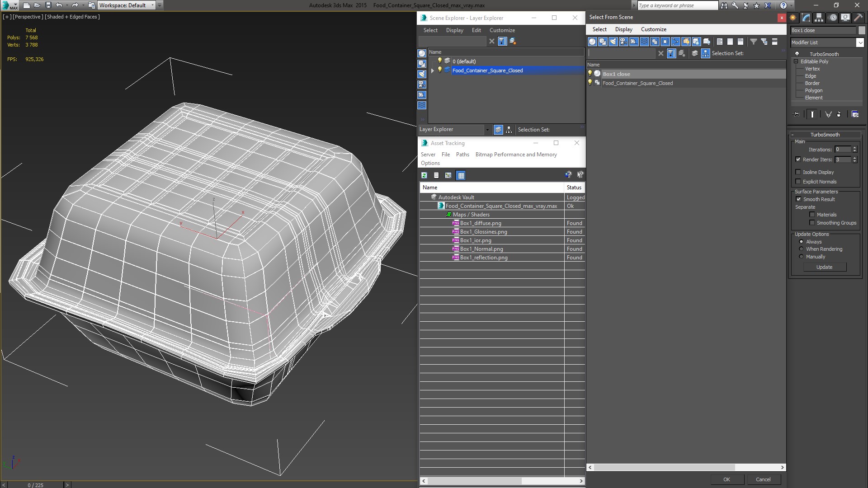
Task: Toggle TurboSmooth modifier lightbulb
Action: coord(797,54)
